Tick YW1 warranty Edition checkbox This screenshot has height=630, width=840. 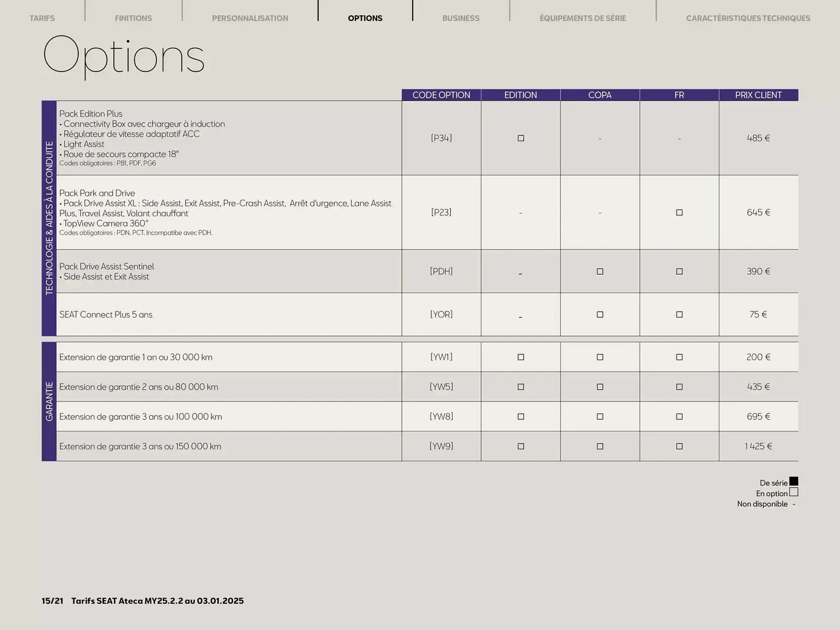(521, 357)
